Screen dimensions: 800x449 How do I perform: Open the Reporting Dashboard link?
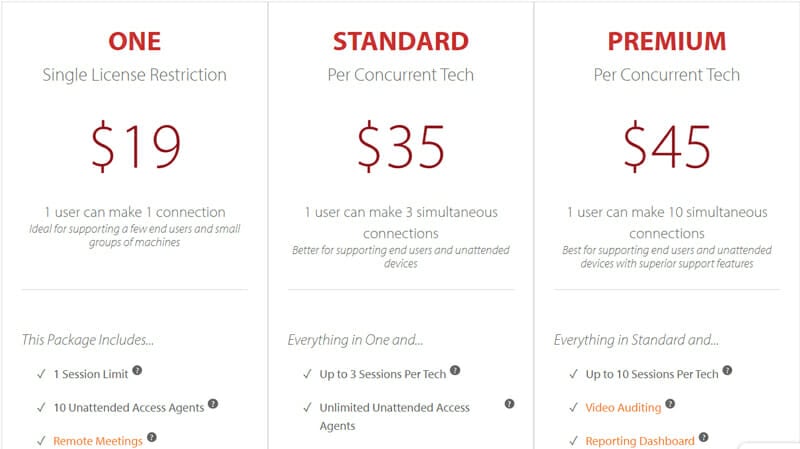point(640,441)
